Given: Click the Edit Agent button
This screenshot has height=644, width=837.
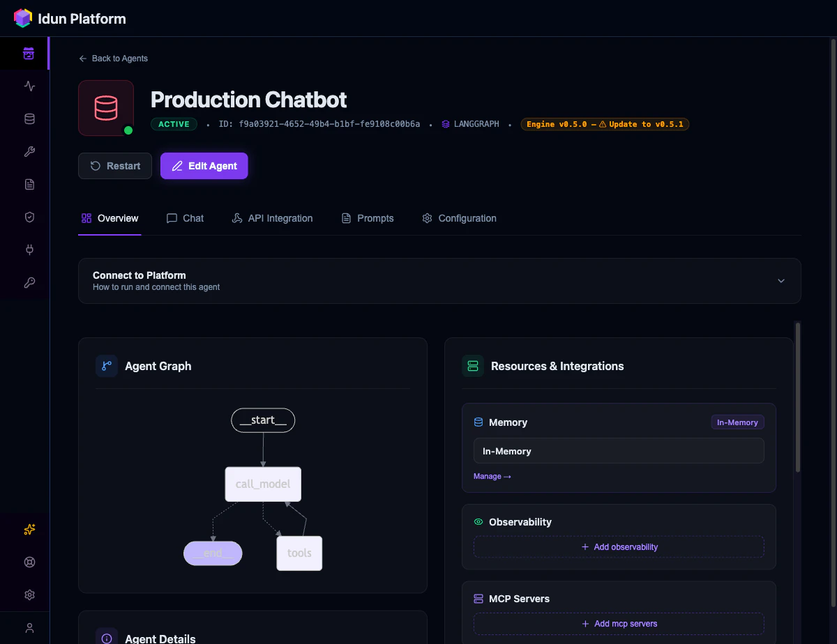Looking at the screenshot, I should (204, 166).
